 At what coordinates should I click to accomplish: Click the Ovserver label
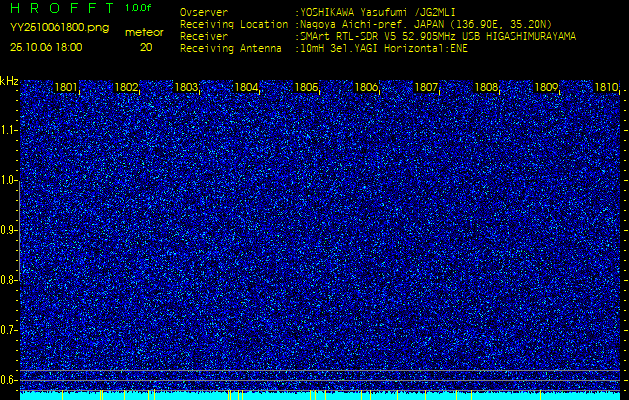point(204,12)
